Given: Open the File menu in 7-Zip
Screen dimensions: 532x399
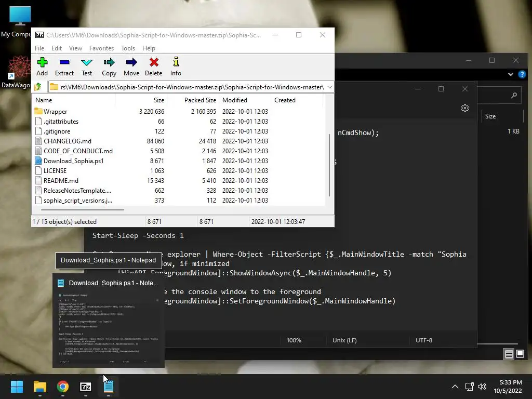Looking at the screenshot, I should (39, 48).
